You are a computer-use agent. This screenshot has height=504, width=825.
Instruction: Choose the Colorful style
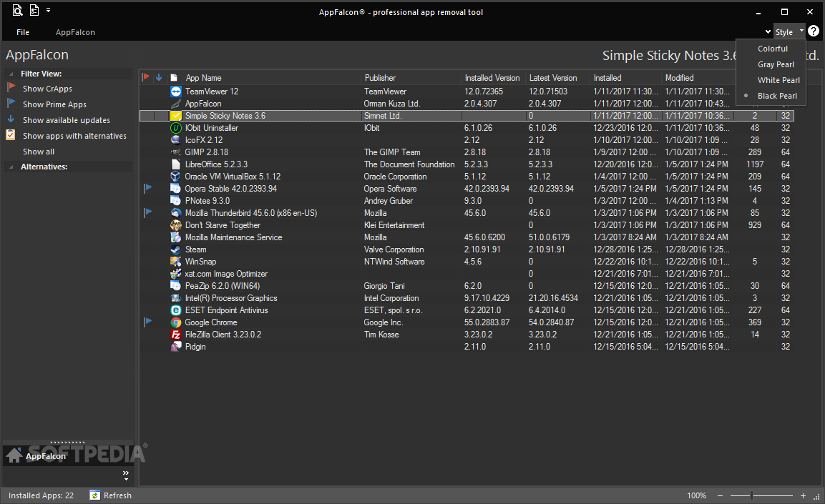[772, 49]
